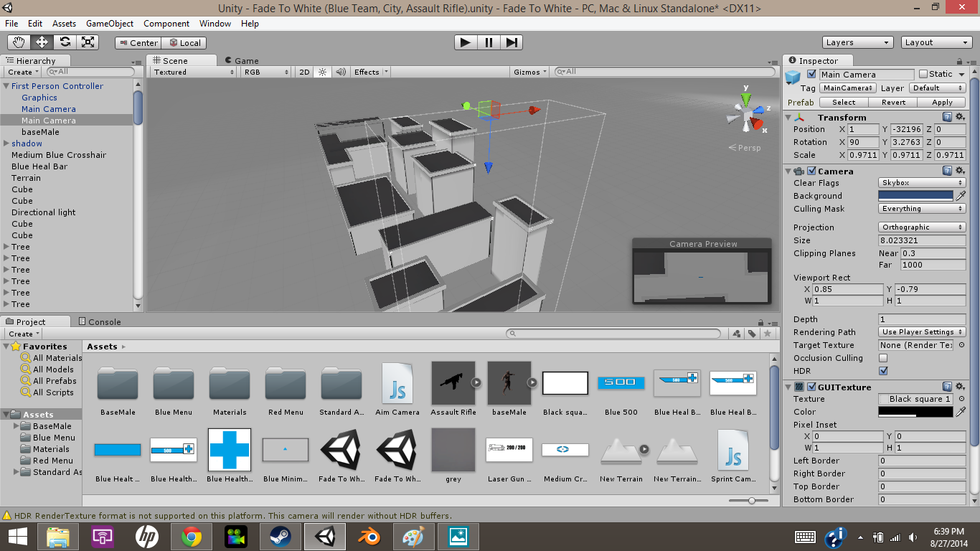Toggle the Local handle rotation button

tap(185, 43)
